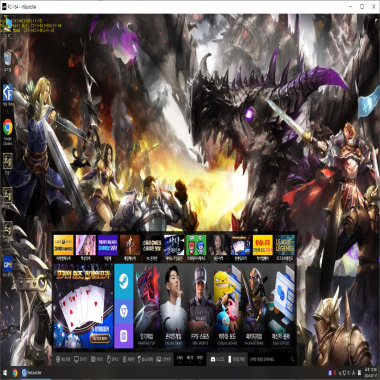
Task: Open the Package Game category with armored knight
Action: click(x=254, y=306)
